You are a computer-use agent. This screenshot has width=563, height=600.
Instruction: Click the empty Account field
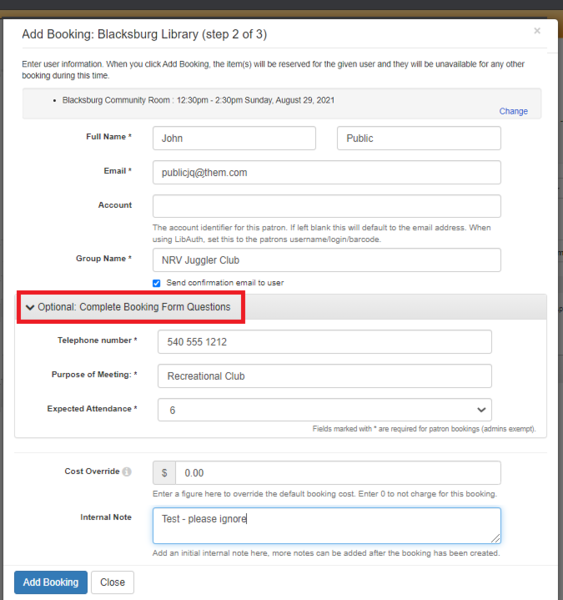[x=326, y=206]
